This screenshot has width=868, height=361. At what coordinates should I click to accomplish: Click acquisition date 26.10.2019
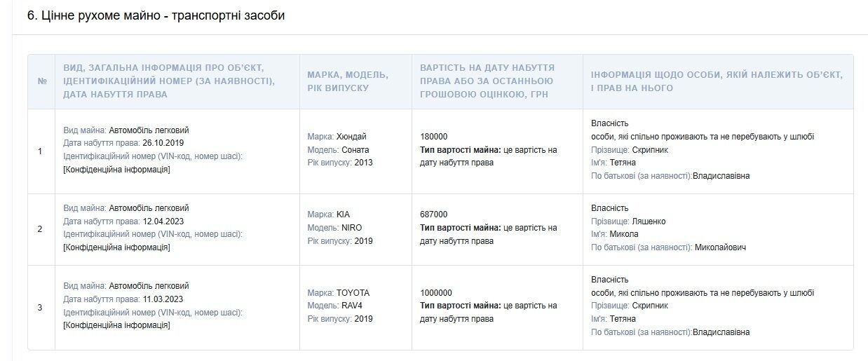163,143
